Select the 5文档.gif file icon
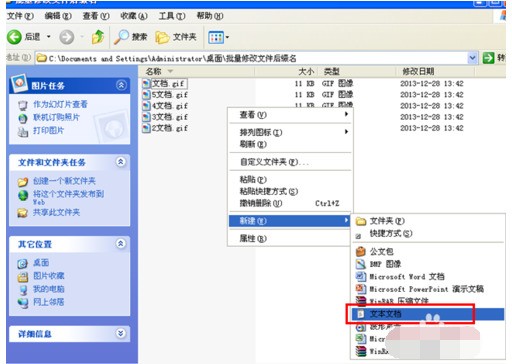This screenshot has width=512, height=364. point(146,95)
